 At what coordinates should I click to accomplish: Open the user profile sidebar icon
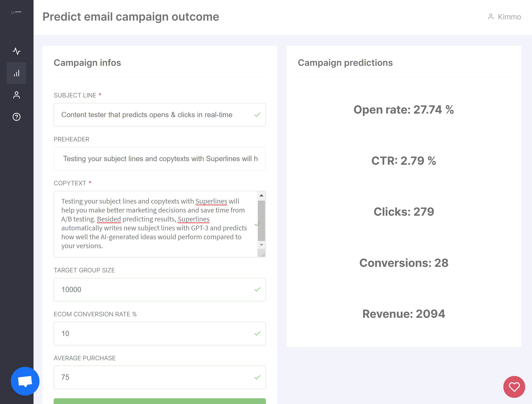click(16, 95)
